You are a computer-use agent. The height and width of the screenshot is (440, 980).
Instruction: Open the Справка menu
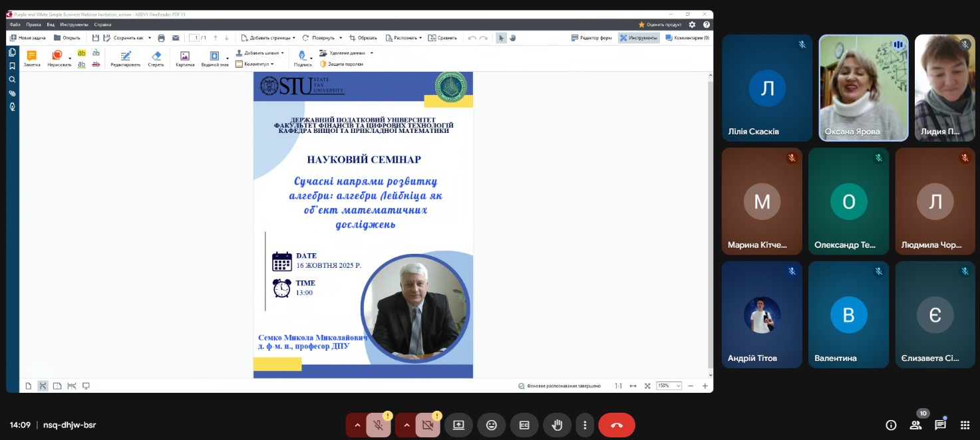[x=102, y=25]
